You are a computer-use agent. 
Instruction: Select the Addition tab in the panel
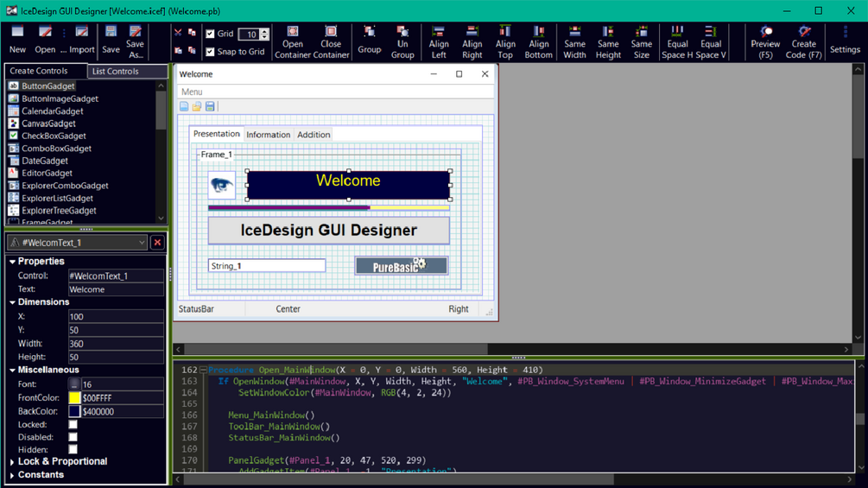pyautogui.click(x=314, y=135)
